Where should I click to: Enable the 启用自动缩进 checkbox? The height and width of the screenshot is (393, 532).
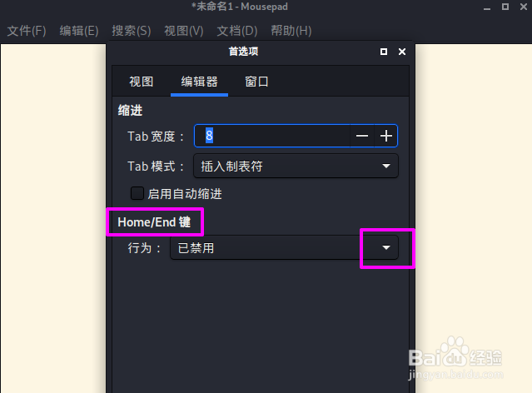137,193
